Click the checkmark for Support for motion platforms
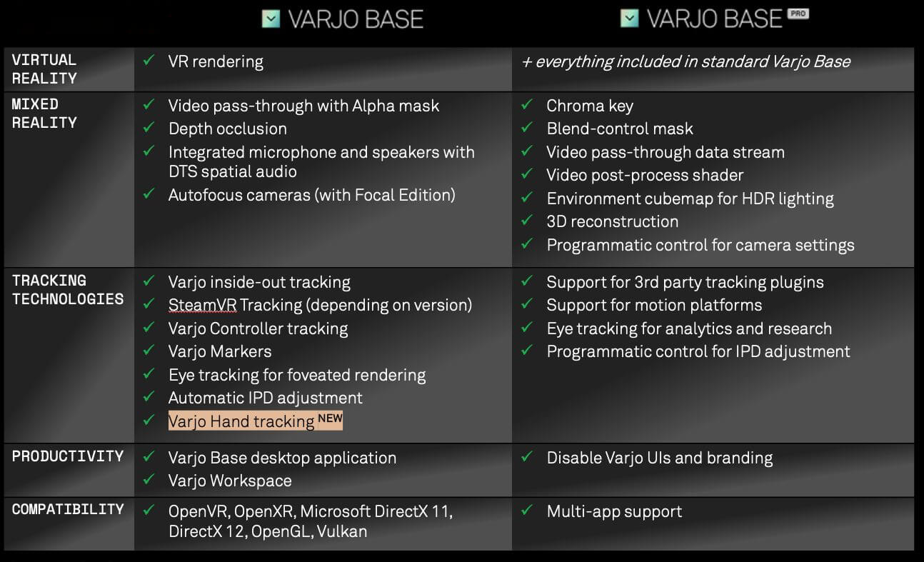Image resolution: width=924 pixels, height=562 pixels. point(527,305)
